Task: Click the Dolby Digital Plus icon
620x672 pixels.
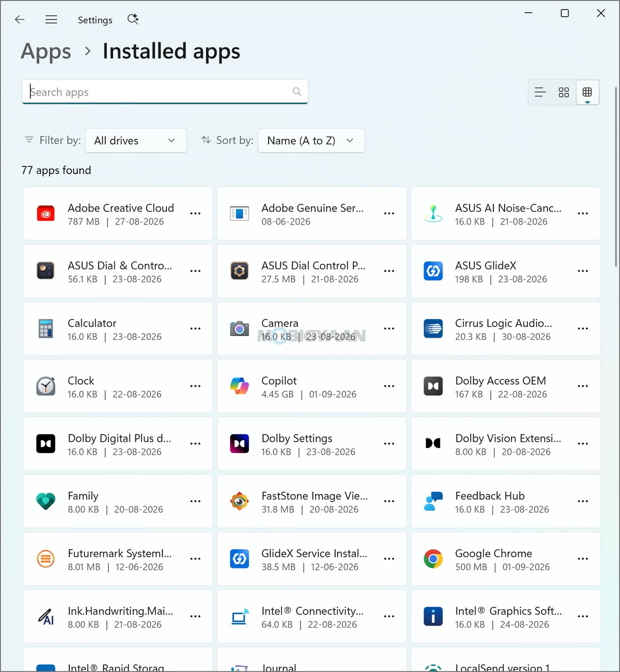Action: point(46,444)
